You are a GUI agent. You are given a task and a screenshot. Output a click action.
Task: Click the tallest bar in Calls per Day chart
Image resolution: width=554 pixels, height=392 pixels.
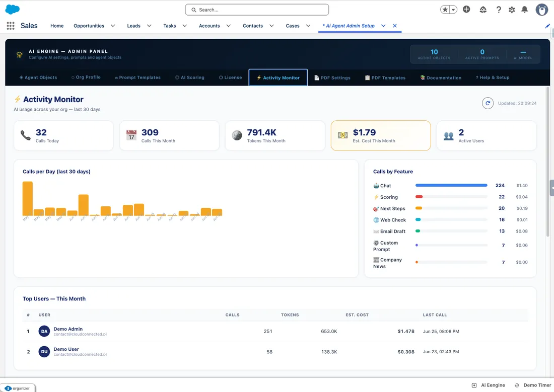pyautogui.click(x=28, y=198)
